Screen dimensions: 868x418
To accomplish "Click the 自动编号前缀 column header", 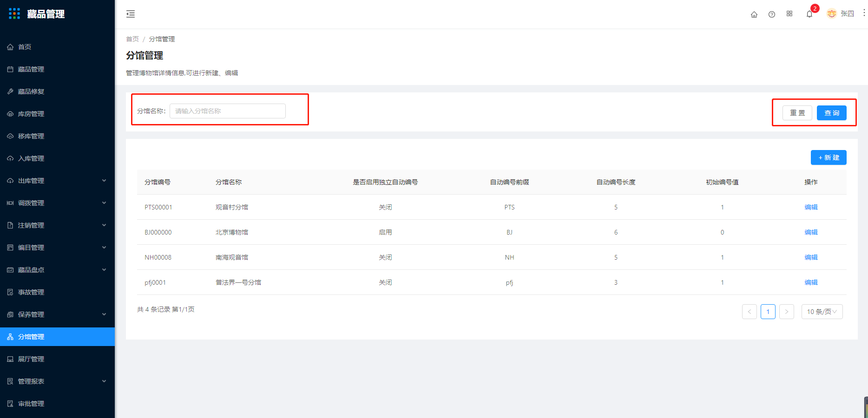I will click(510, 182).
